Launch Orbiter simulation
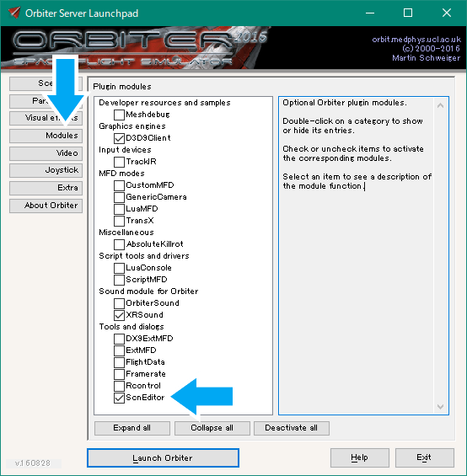Screen dimensions: 467x476 (x=163, y=457)
